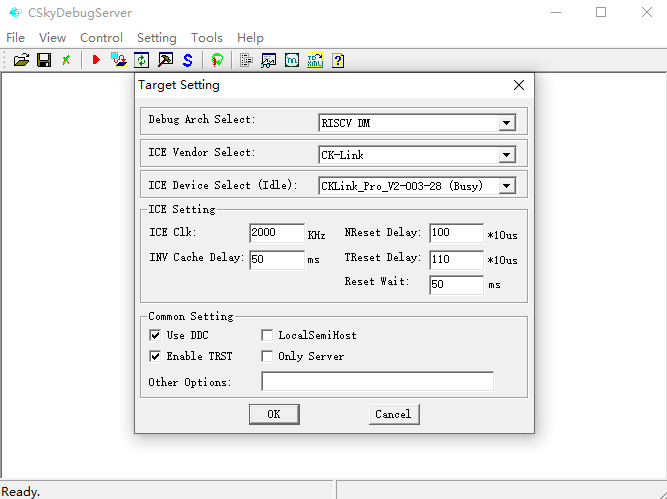
Task: Uncheck the Use DDC checkbox
Action: pos(155,336)
